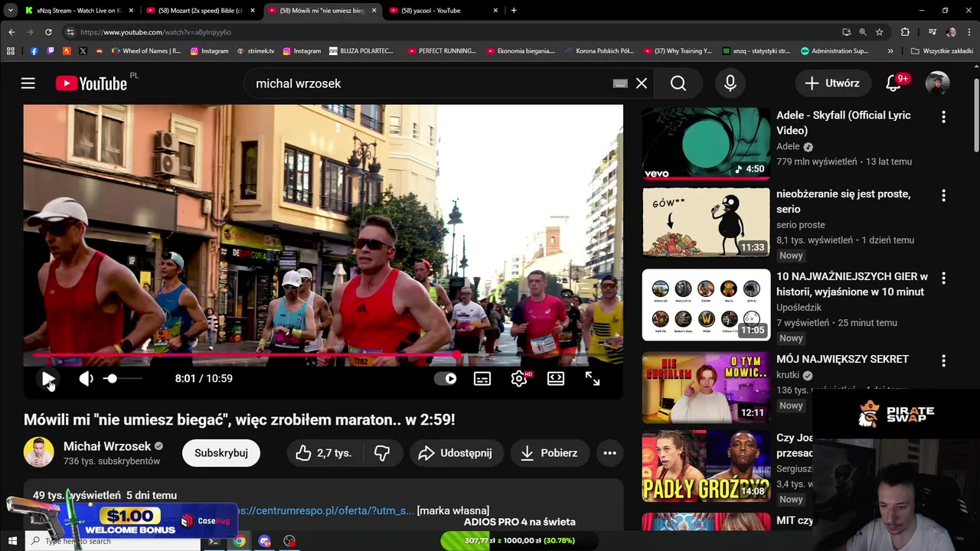Open options for the Adele Skyfall video
The width and height of the screenshot is (980, 551).
click(x=943, y=117)
